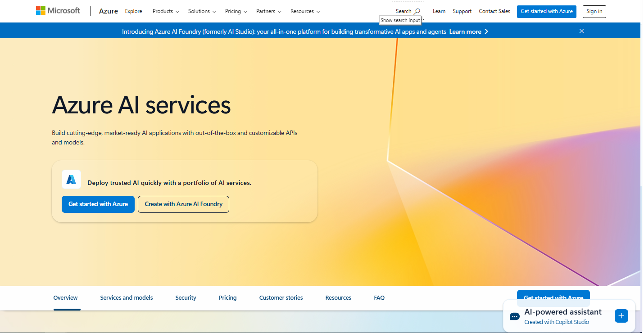Select the Resources section tab
Image resolution: width=644 pixels, height=333 pixels.
tap(338, 298)
